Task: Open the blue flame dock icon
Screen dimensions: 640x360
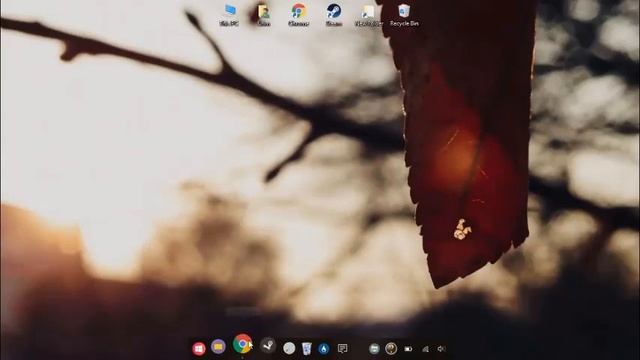Action: (324, 349)
